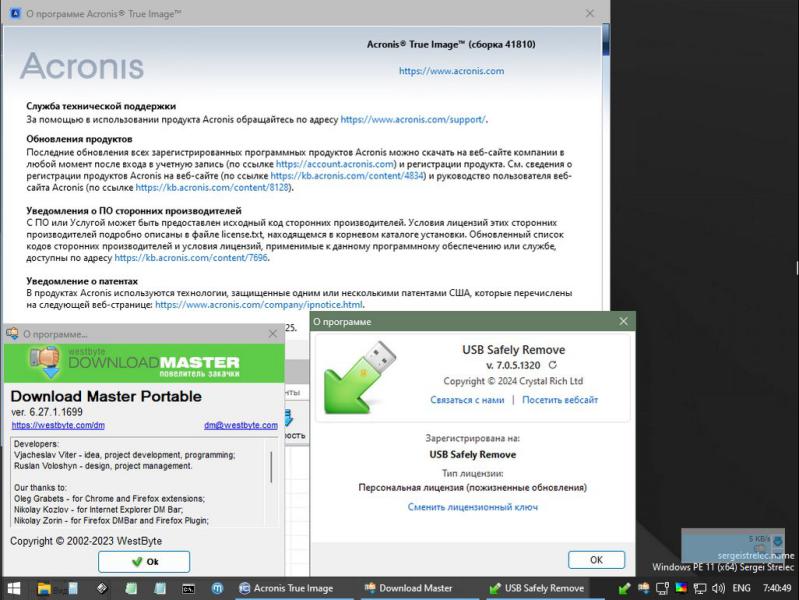Open the https://westbyte.com/dm link

[58, 425]
